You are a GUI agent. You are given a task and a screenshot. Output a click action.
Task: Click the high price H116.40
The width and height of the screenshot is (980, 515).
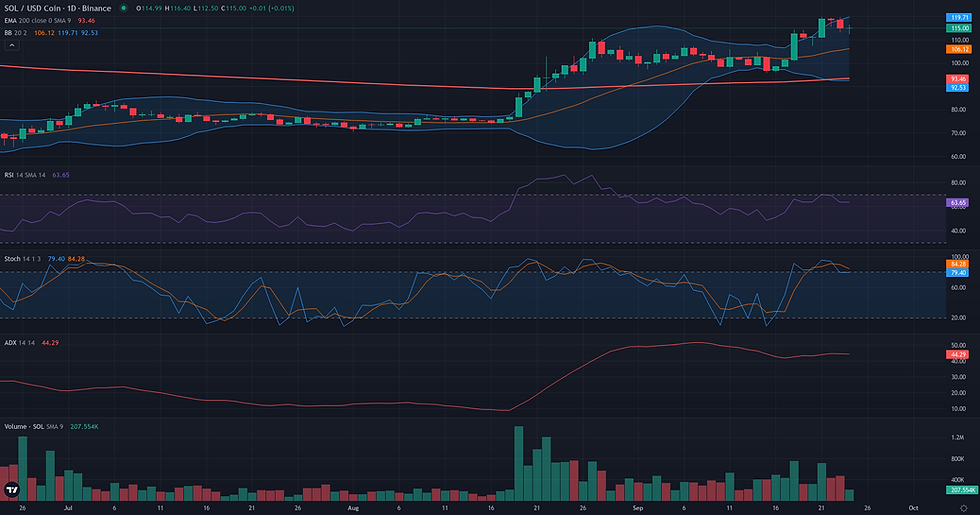[x=178, y=8]
